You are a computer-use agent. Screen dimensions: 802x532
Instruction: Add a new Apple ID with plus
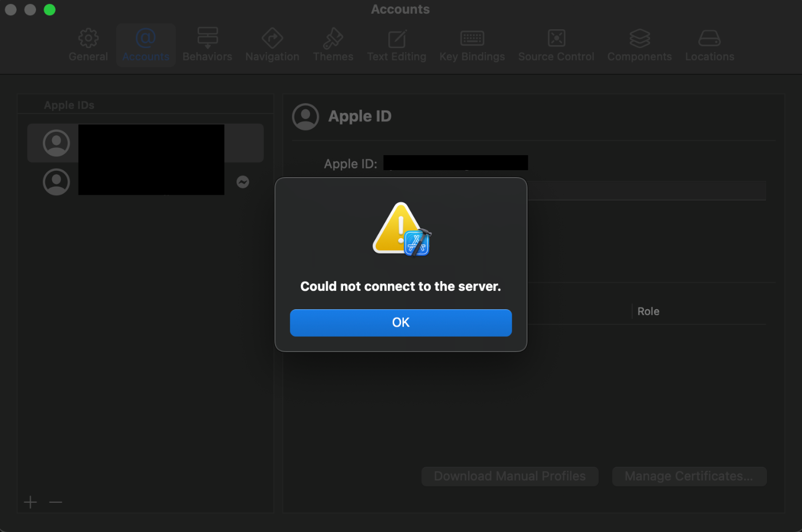[x=30, y=502]
